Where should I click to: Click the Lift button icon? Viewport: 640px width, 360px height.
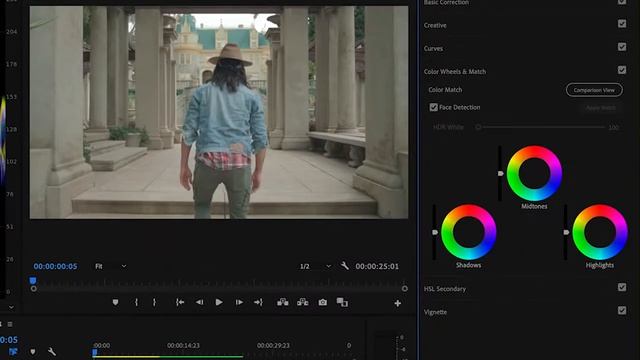[283, 302]
